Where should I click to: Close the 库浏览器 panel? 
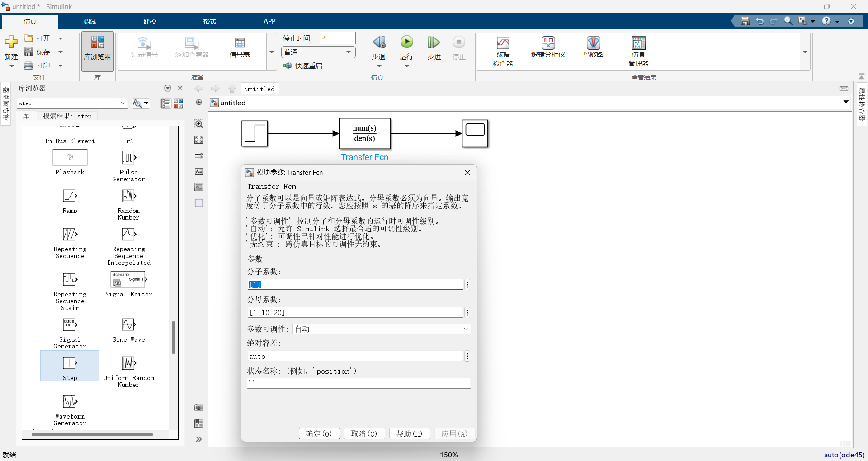pos(180,88)
